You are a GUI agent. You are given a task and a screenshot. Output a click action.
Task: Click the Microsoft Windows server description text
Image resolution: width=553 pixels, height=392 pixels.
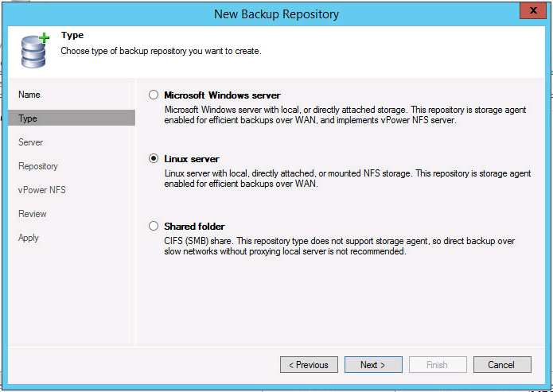click(321, 114)
